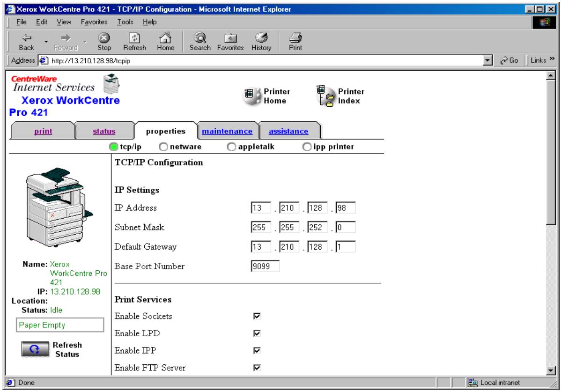
Task: Refresh the page with the Refresh icon
Action: point(134,42)
